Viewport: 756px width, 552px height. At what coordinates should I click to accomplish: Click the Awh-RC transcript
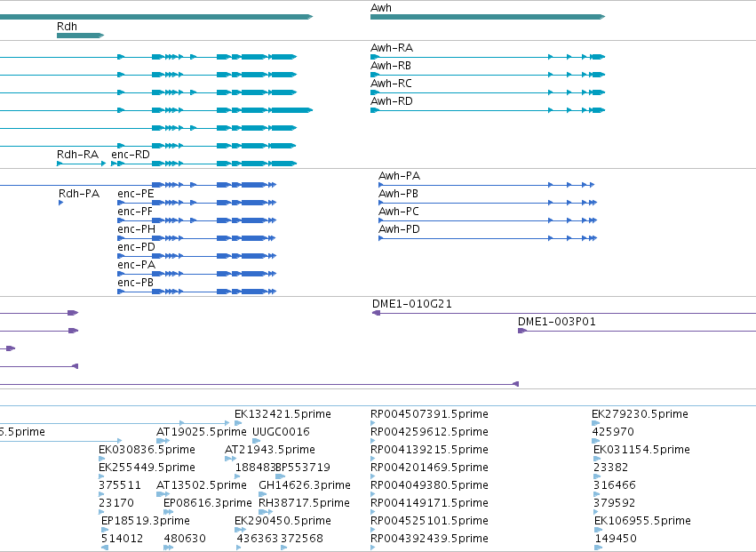(x=488, y=92)
